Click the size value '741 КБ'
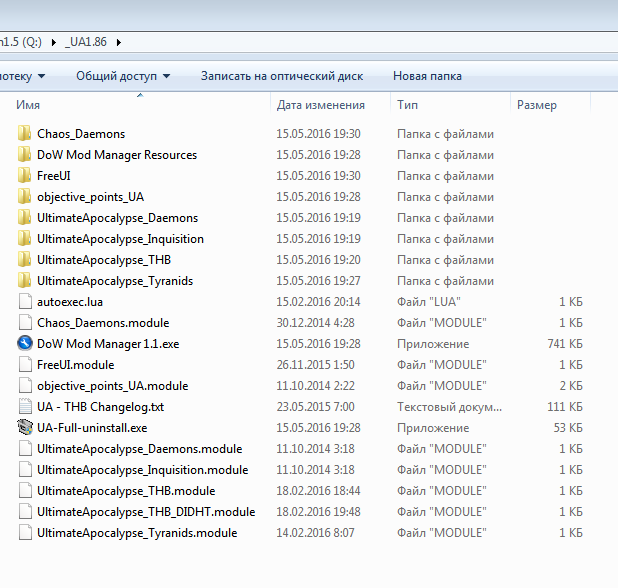The image size is (618, 588). pyautogui.click(x=565, y=344)
